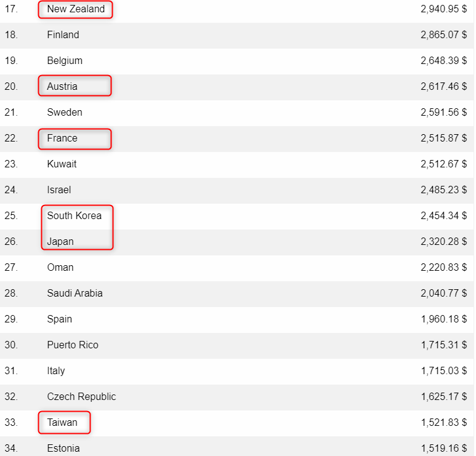This screenshot has height=456, width=476.
Task: Select the Sweden entry
Action: tap(237, 113)
